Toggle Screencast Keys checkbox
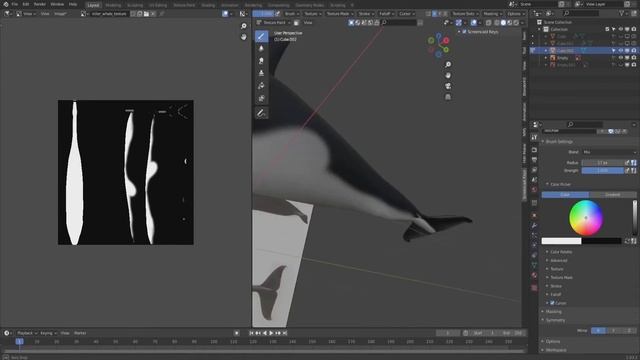Viewport: 640px width, 360px height. [464, 31]
